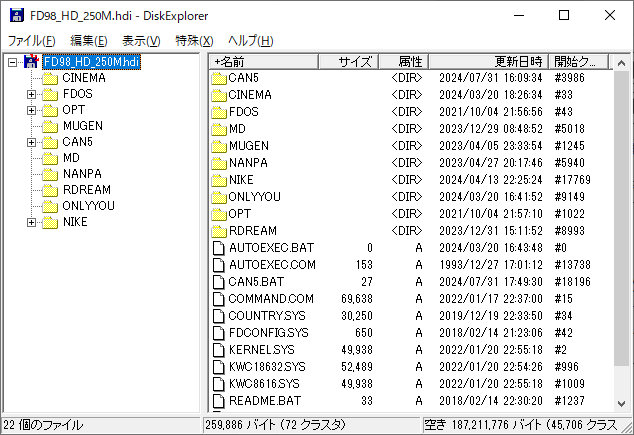Open the ヘルプ(H) menu
The width and height of the screenshot is (634, 435).
pyautogui.click(x=250, y=41)
